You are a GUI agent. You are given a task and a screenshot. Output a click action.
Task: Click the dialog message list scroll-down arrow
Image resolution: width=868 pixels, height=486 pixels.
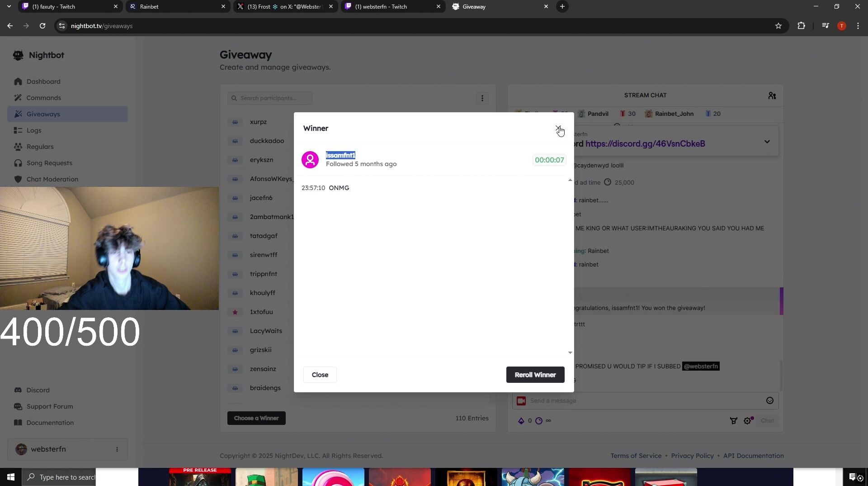point(570,353)
